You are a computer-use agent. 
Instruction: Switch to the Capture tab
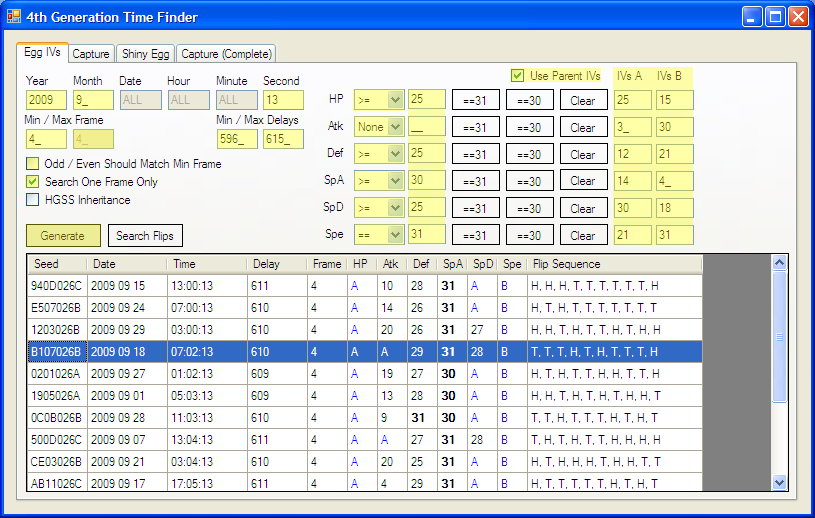pyautogui.click(x=90, y=54)
